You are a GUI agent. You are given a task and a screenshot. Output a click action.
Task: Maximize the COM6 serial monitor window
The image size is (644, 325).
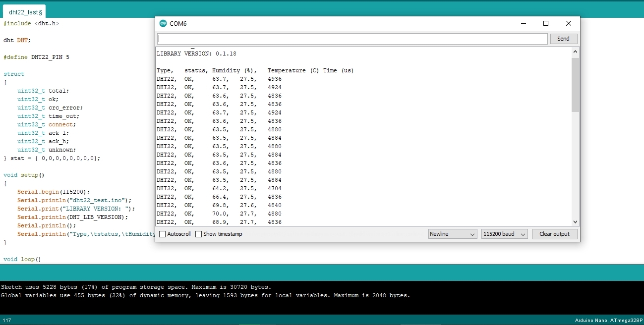coord(546,23)
